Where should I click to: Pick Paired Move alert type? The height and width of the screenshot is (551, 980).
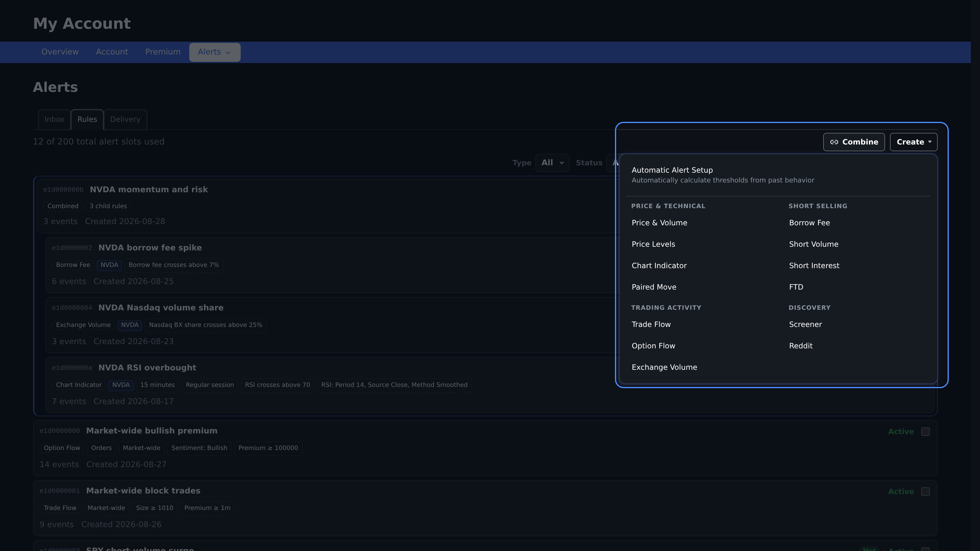tap(654, 287)
